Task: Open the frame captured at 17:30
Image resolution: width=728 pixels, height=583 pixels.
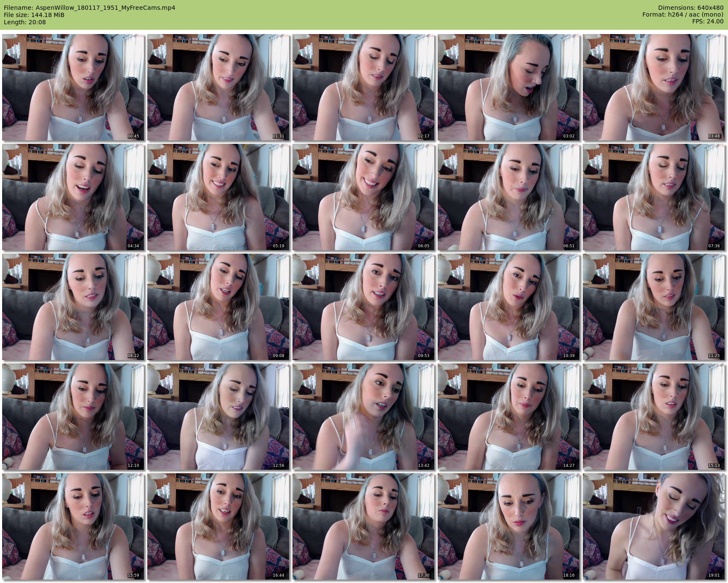Action: (x=364, y=526)
